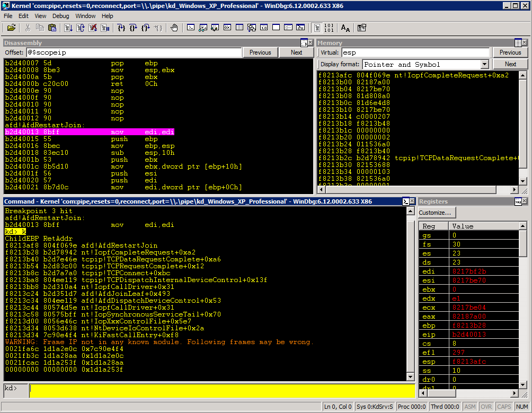This screenshot has width=532, height=413.
Task: Click the Step Into toolbar icon
Action: coord(121,28)
